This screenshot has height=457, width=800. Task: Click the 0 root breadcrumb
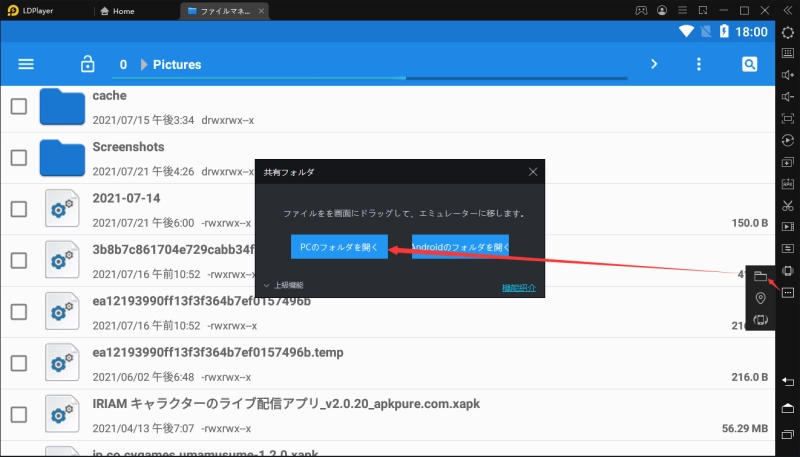(x=123, y=65)
